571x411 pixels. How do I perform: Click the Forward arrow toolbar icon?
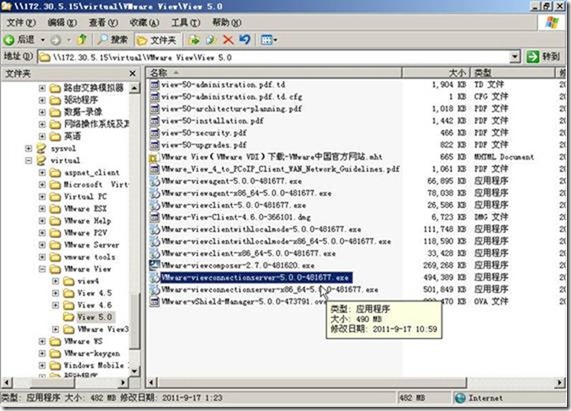55,40
